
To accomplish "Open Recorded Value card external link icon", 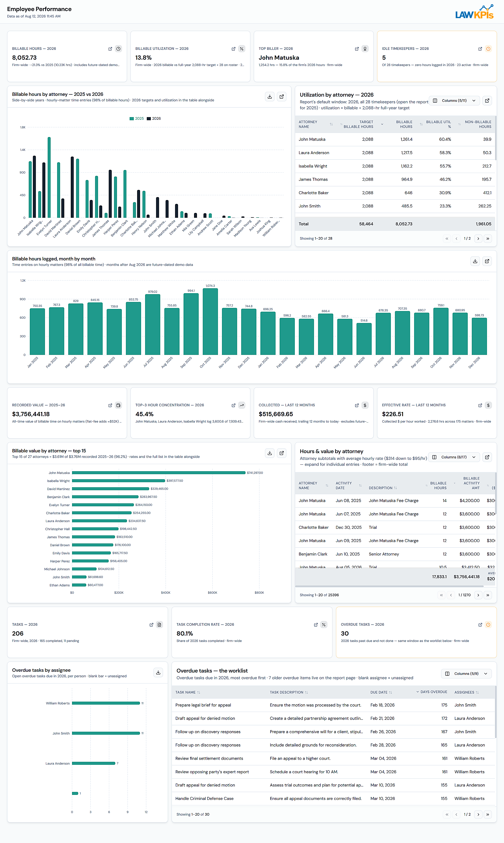I will [x=110, y=405].
